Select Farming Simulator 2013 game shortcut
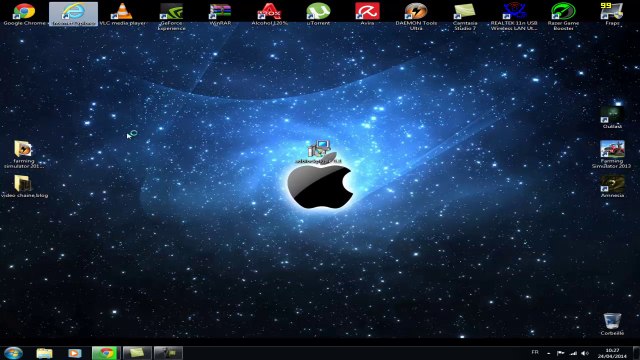The height and width of the screenshot is (360, 640). pyautogui.click(x=612, y=154)
